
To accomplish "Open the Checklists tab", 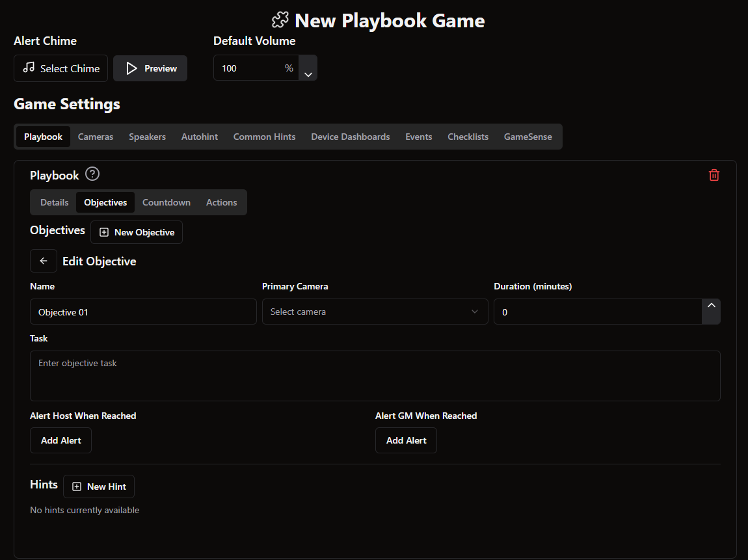I will point(468,137).
